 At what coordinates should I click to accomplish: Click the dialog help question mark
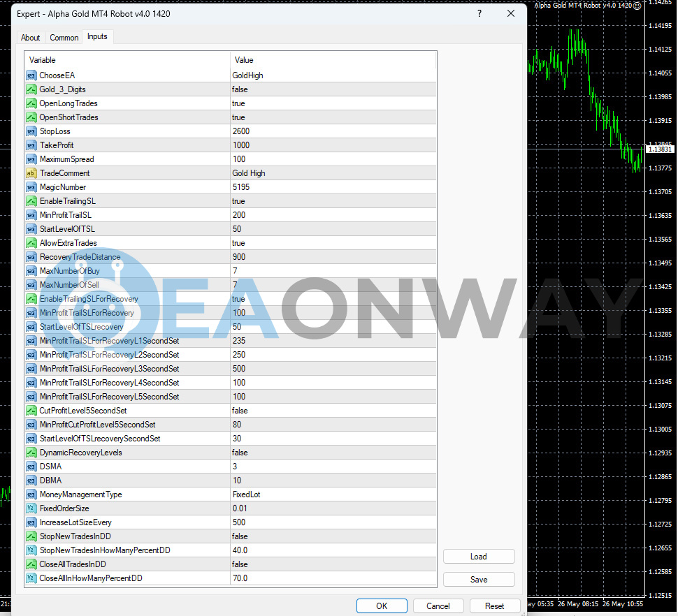(479, 13)
